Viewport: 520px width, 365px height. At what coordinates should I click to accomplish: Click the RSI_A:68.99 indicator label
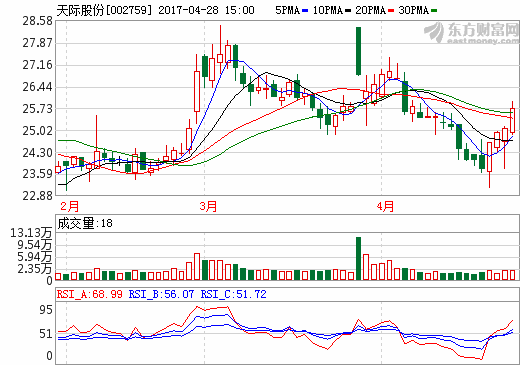(x=90, y=294)
